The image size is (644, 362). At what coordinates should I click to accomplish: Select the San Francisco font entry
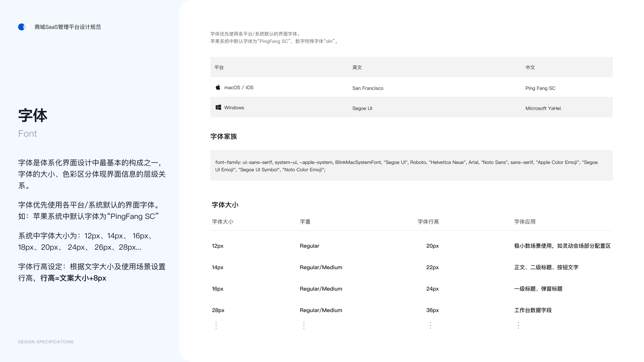pos(368,88)
